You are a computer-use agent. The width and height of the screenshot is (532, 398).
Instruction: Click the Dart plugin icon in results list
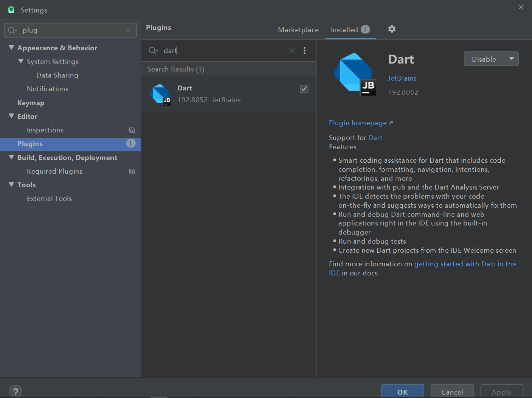(x=161, y=94)
